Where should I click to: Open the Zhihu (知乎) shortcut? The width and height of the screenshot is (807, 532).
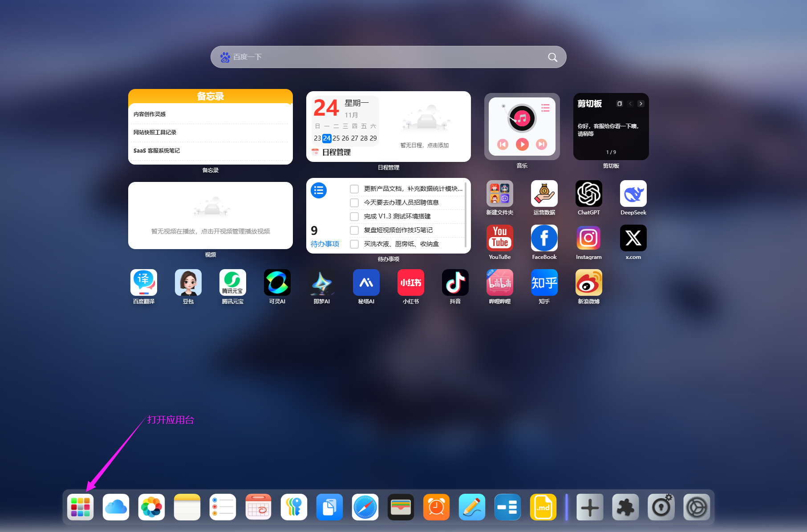point(544,282)
